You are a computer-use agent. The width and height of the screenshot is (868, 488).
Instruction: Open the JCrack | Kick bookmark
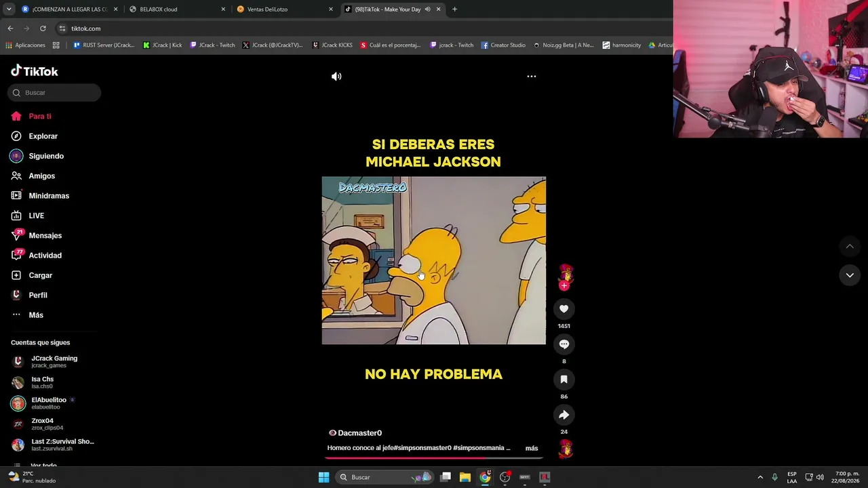(x=163, y=45)
